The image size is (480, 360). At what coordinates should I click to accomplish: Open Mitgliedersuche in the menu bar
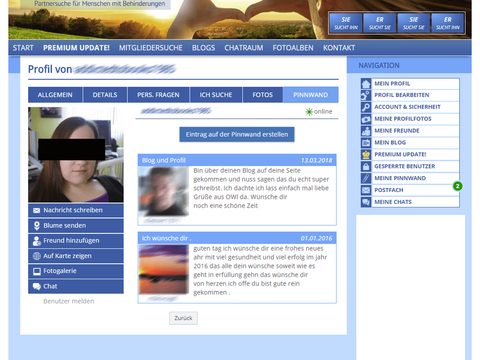[151, 48]
